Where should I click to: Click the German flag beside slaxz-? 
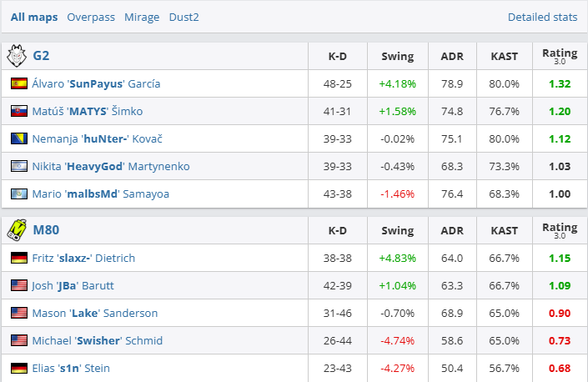tap(18, 258)
